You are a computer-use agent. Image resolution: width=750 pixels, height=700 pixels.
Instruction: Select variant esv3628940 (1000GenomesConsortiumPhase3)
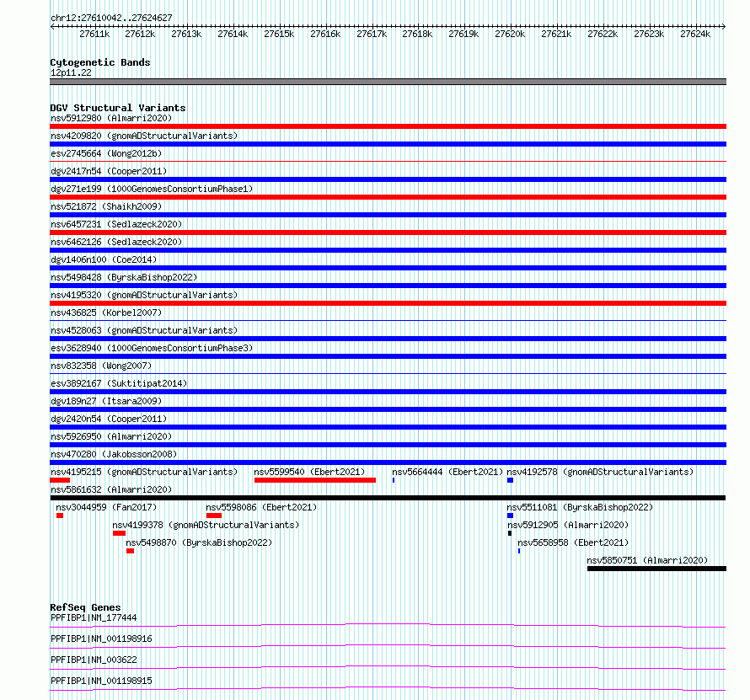152,348
